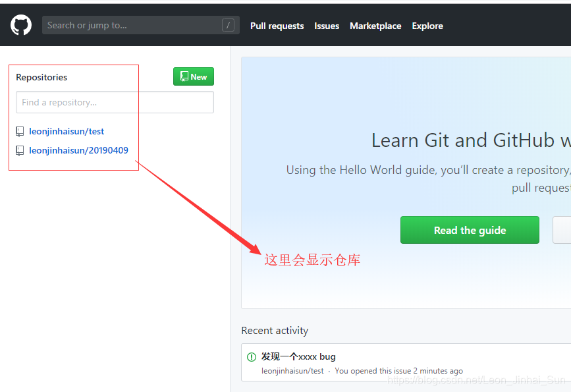This screenshot has width=571, height=392.
Task: Open GitHub home via Octocat logo
Action: (21, 25)
